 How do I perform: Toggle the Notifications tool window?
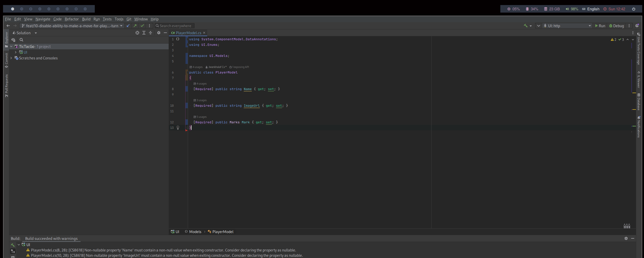tap(639, 127)
